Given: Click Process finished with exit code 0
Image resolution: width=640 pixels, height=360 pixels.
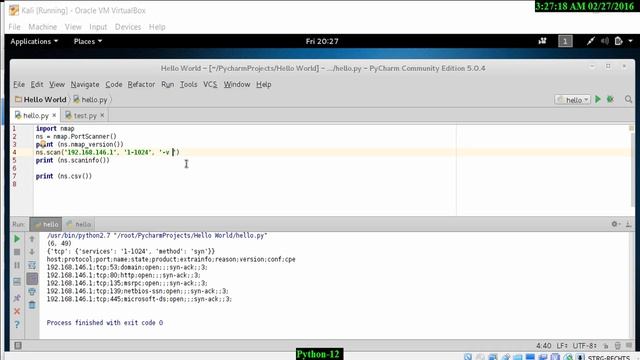Looking at the screenshot, I should point(105,323).
